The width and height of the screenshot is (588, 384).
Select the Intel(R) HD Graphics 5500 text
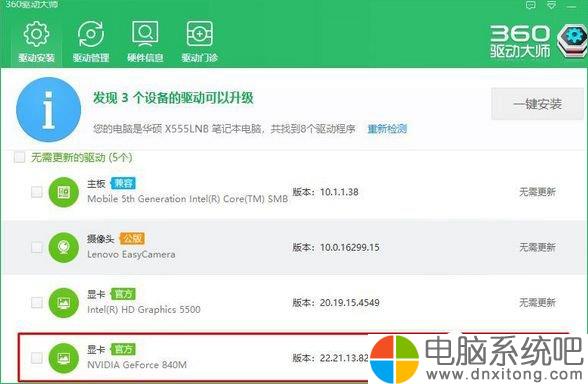click(x=144, y=310)
